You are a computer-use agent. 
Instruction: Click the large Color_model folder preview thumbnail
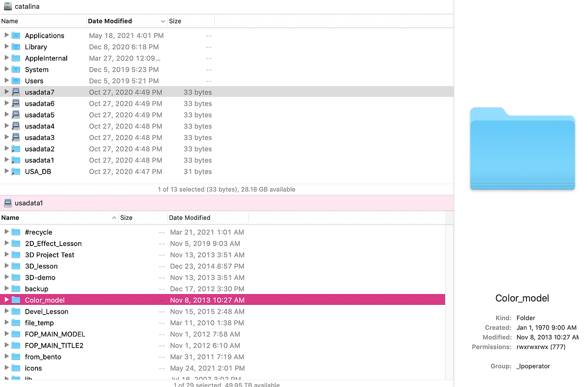click(x=522, y=149)
